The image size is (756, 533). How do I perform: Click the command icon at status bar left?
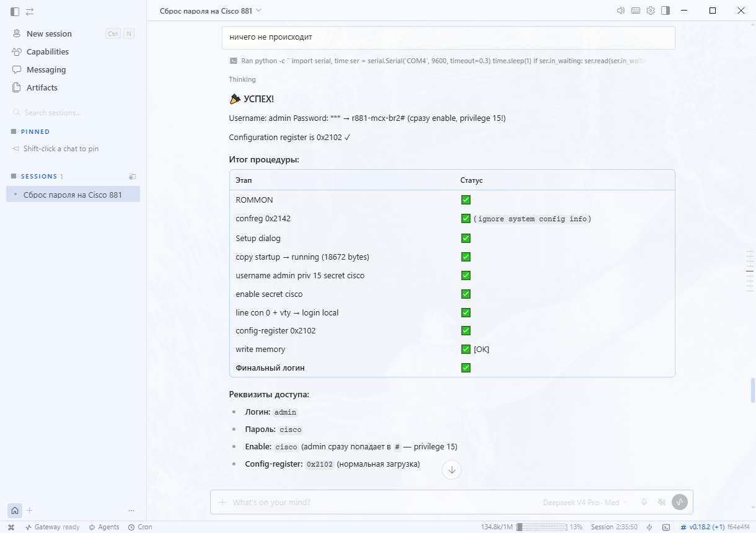pyautogui.click(x=11, y=527)
